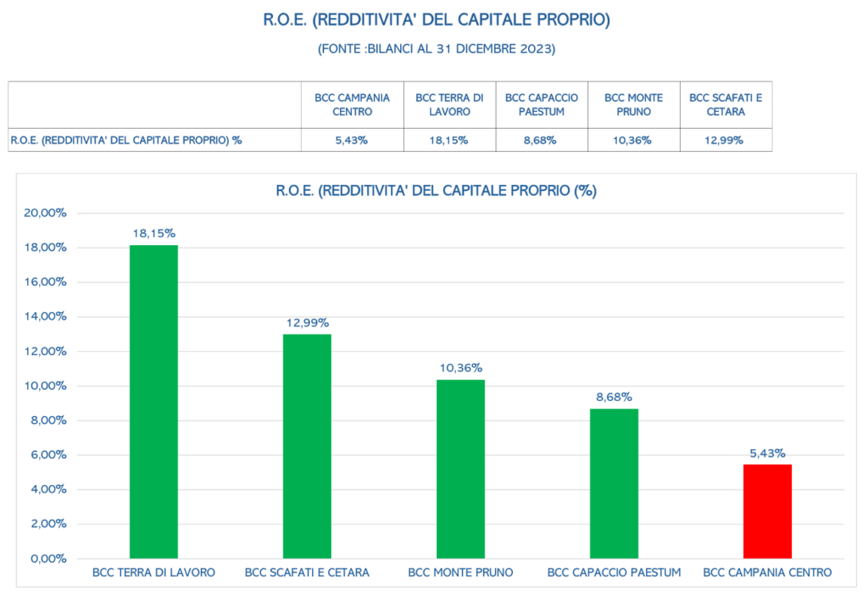Select the BCC CAMPANIA CENTRO table header
The width and height of the screenshot is (868, 601).
352,104
